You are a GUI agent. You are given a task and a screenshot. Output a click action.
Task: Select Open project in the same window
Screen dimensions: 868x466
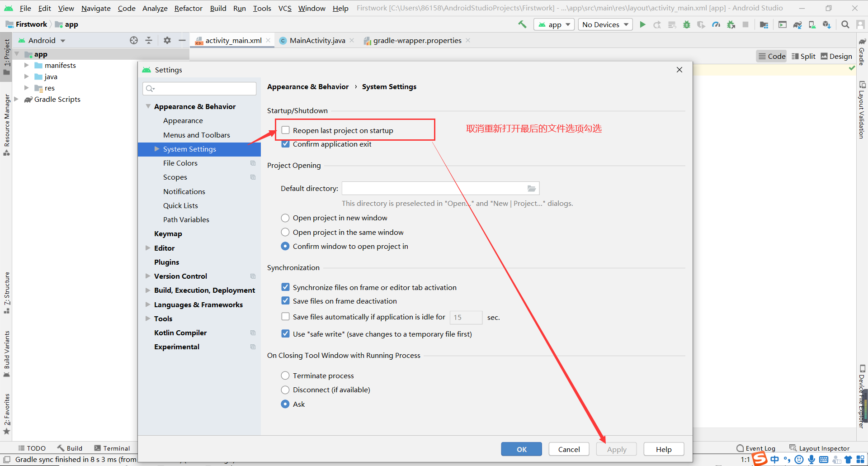(x=285, y=232)
